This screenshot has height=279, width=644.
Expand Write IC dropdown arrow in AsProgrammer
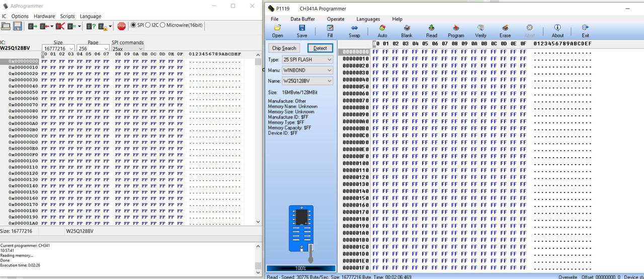[51, 26]
